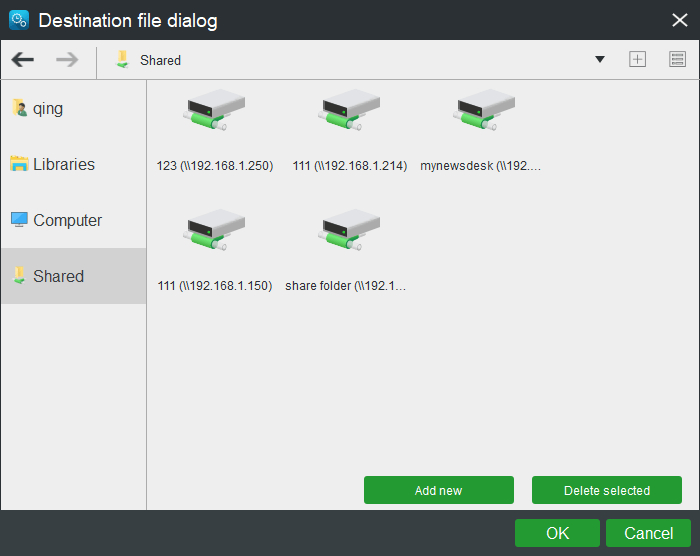
Task: Click the share folder (\\192.1... label
Action: coord(346,286)
